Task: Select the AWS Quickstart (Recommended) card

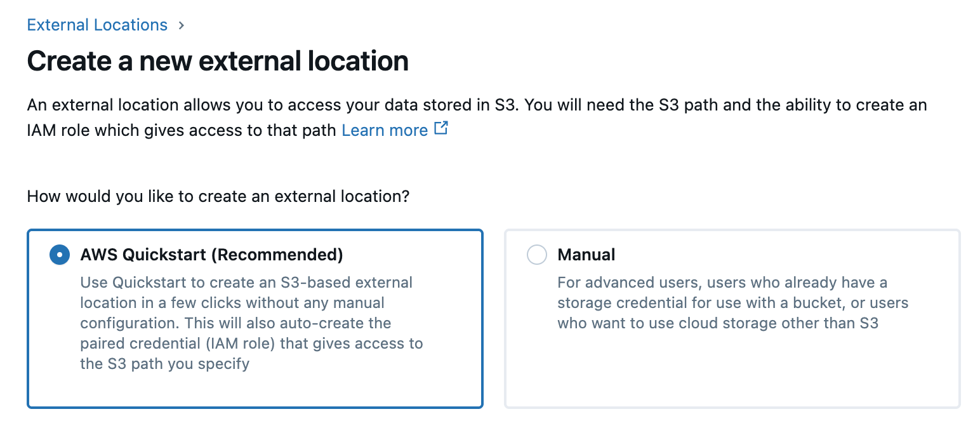Action: [x=254, y=318]
